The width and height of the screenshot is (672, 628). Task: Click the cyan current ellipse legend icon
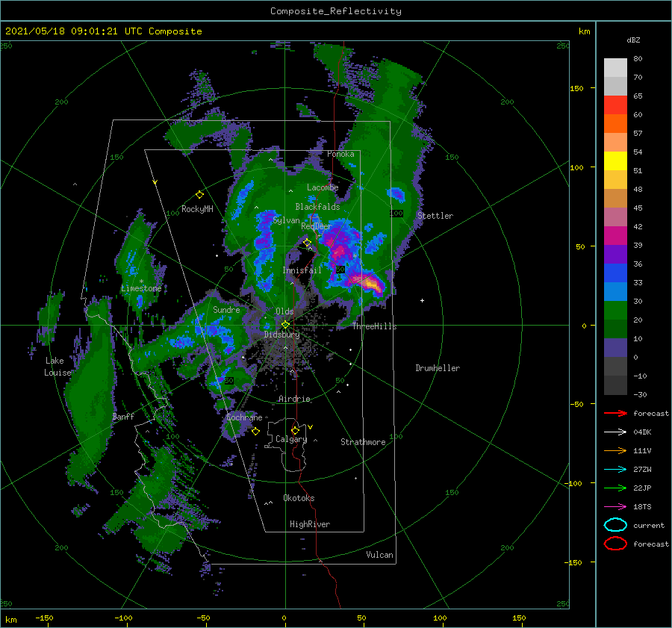point(615,525)
